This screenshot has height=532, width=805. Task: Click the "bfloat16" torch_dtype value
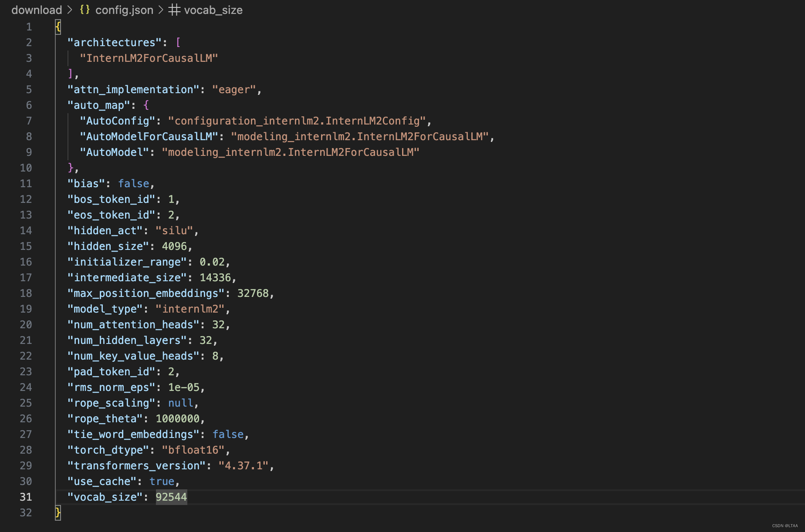tap(193, 450)
